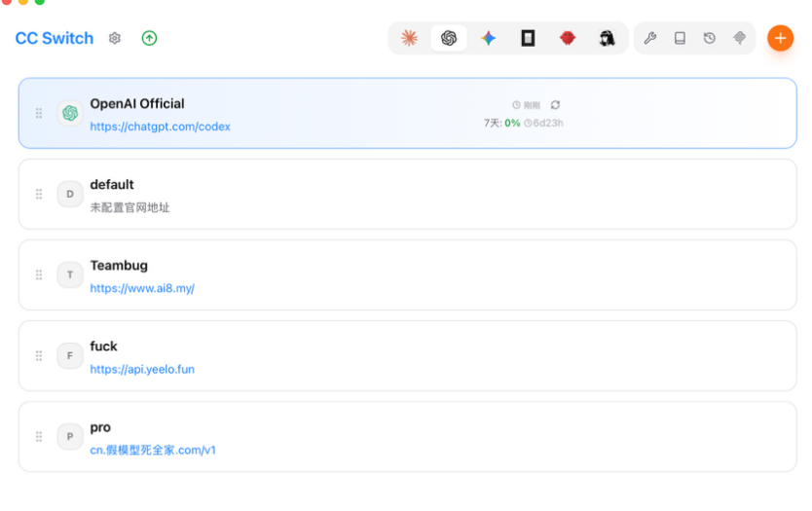This screenshot has height=511, width=812.
Task: Switch to the Gemini star tab
Action: click(x=489, y=38)
